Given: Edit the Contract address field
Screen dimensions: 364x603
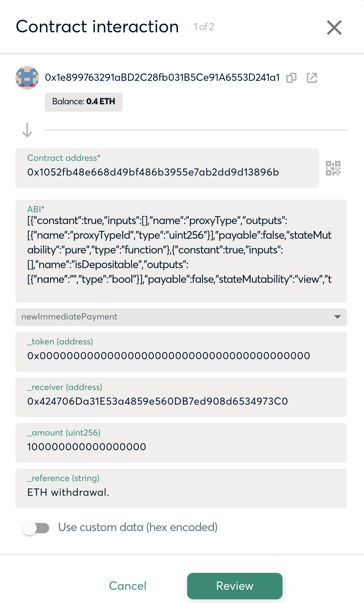Looking at the screenshot, I should tap(167, 172).
